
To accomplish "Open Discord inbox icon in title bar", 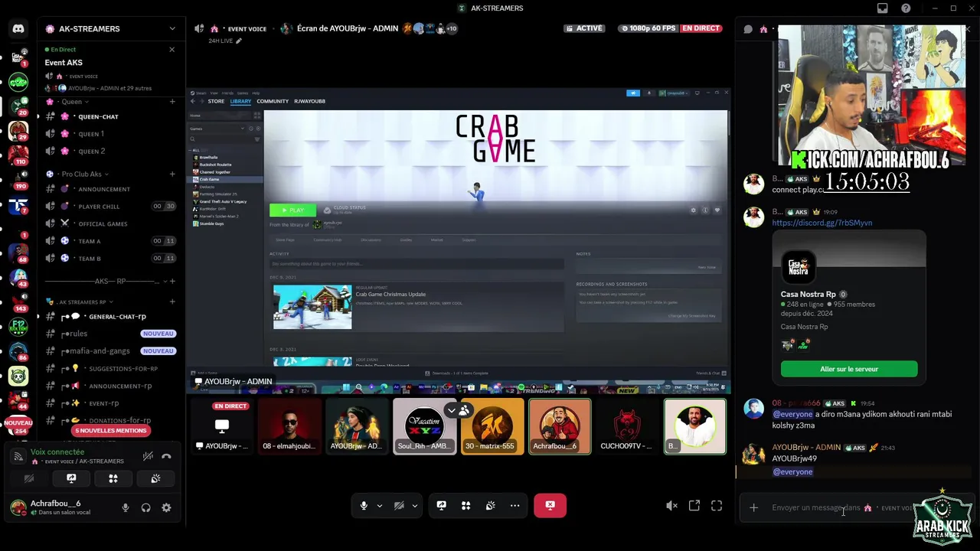I will pos(883,8).
